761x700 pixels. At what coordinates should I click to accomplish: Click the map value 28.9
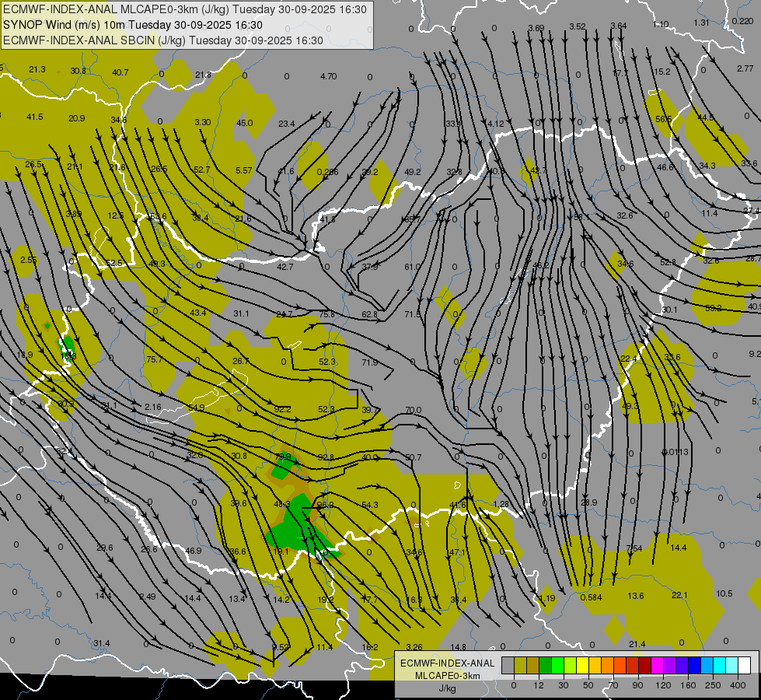[588, 502]
